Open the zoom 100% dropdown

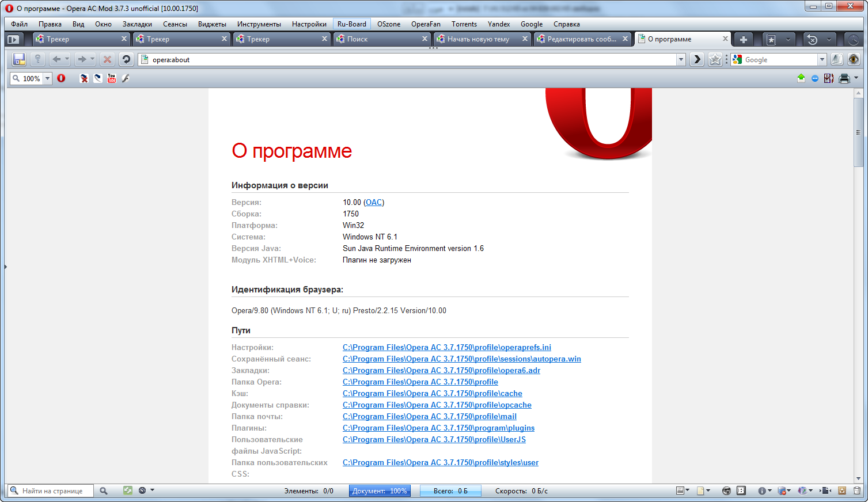(x=47, y=78)
